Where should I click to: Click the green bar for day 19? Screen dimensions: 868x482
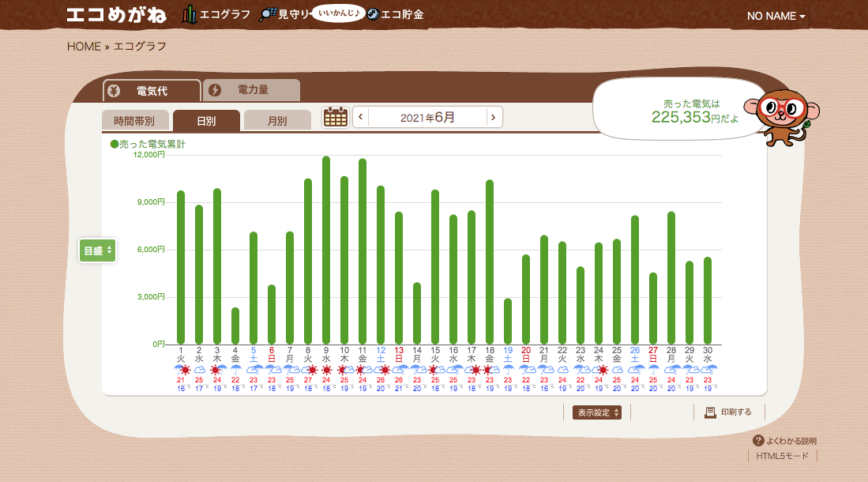pos(508,322)
